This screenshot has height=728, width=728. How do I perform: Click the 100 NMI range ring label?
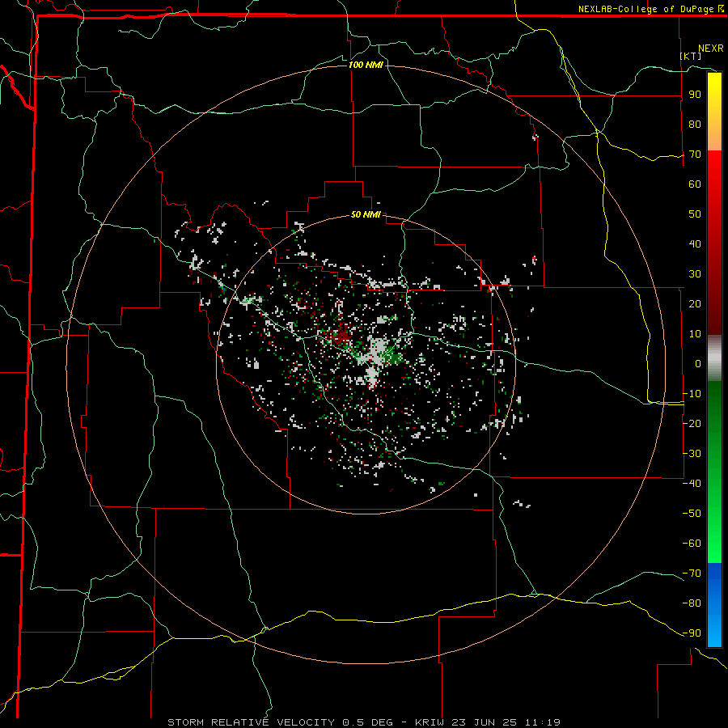pyautogui.click(x=366, y=65)
